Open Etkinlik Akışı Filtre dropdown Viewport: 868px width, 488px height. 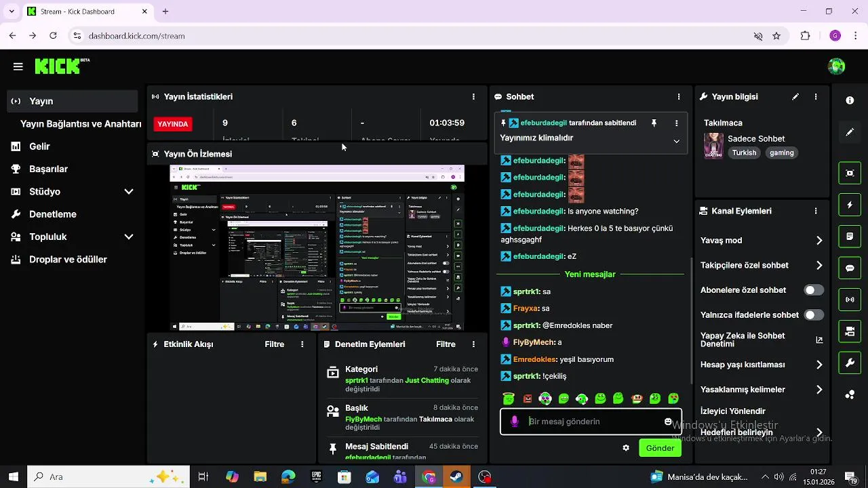[x=275, y=344]
